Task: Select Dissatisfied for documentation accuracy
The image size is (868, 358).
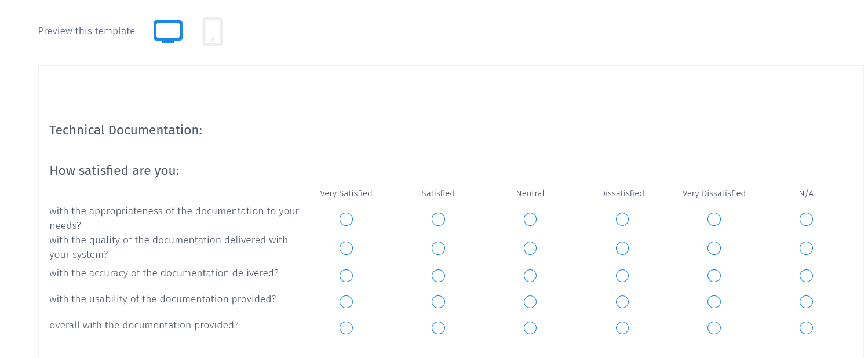Action: pos(622,276)
